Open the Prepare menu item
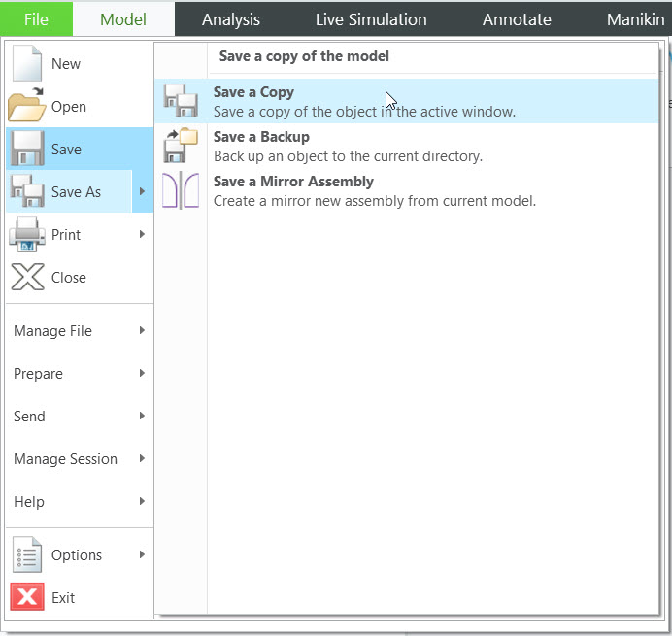Viewport: 672px width, 636px height. (x=80, y=373)
